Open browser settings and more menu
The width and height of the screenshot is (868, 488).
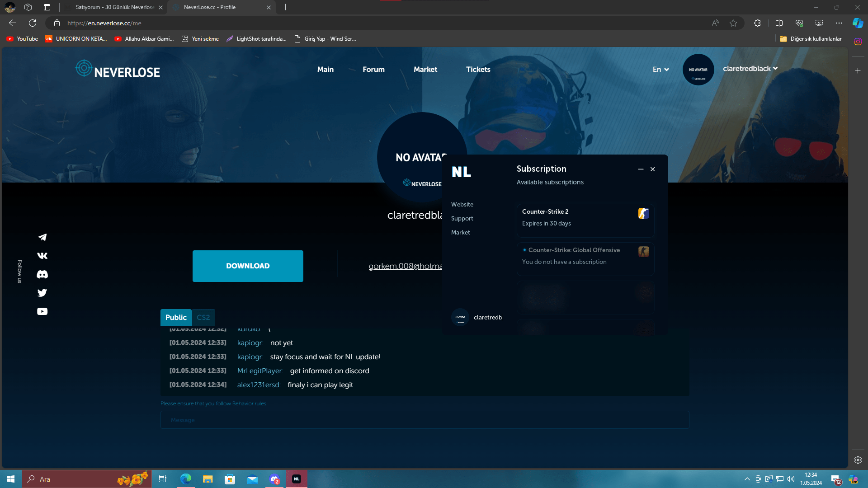(839, 23)
